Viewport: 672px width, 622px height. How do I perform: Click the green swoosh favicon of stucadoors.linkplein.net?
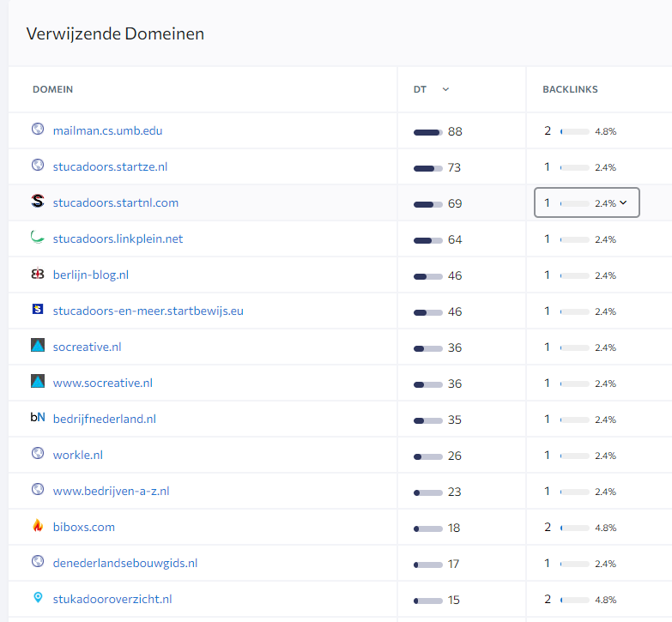pos(38,237)
